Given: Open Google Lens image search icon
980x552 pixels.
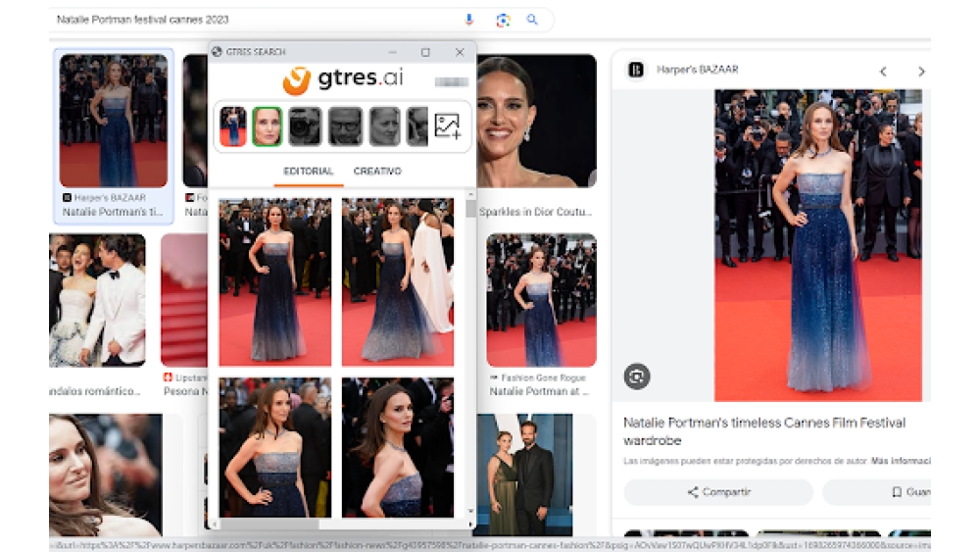Looking at the screenshot, I should 503,20.
